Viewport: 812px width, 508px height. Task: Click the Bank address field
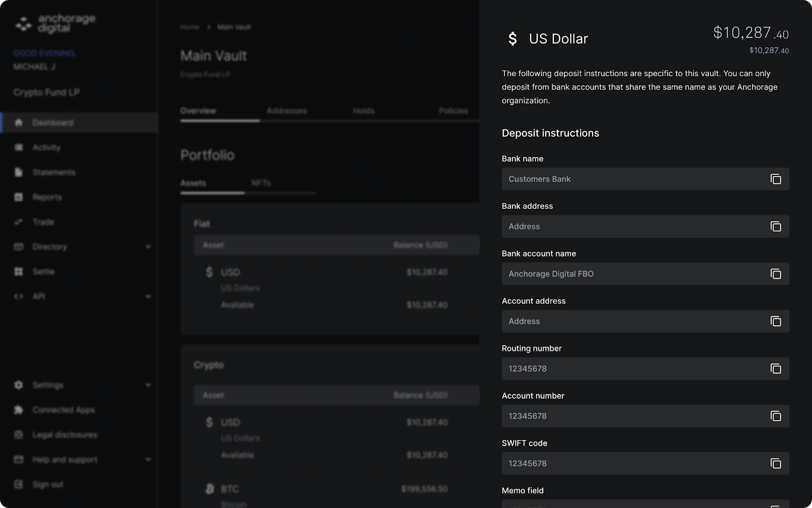(x=645, y=227)
